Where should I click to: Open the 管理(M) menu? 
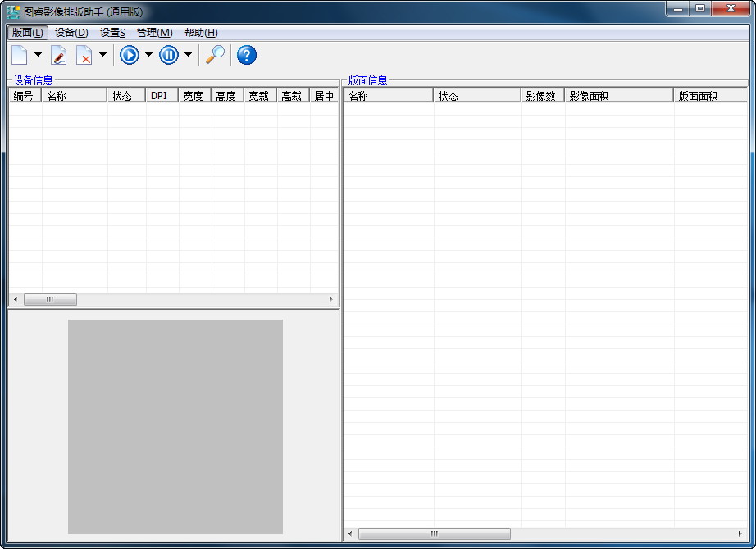(x=154, y=33)
